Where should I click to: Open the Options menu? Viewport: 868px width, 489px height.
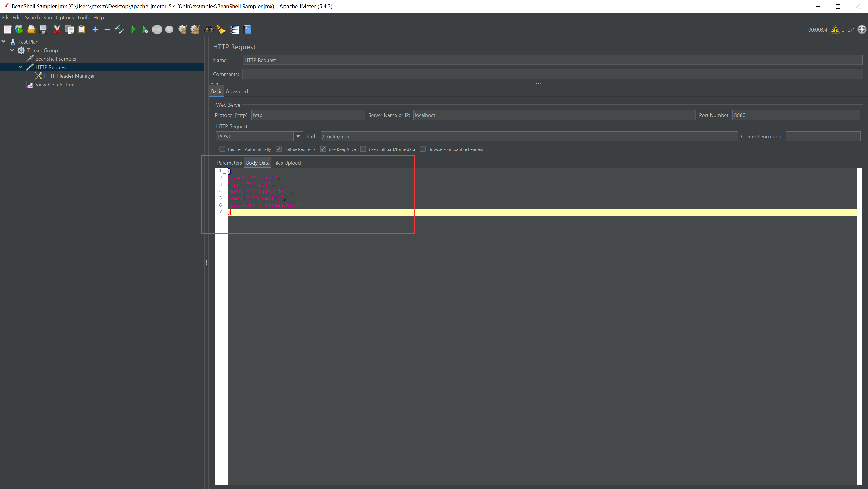(64, 18)
